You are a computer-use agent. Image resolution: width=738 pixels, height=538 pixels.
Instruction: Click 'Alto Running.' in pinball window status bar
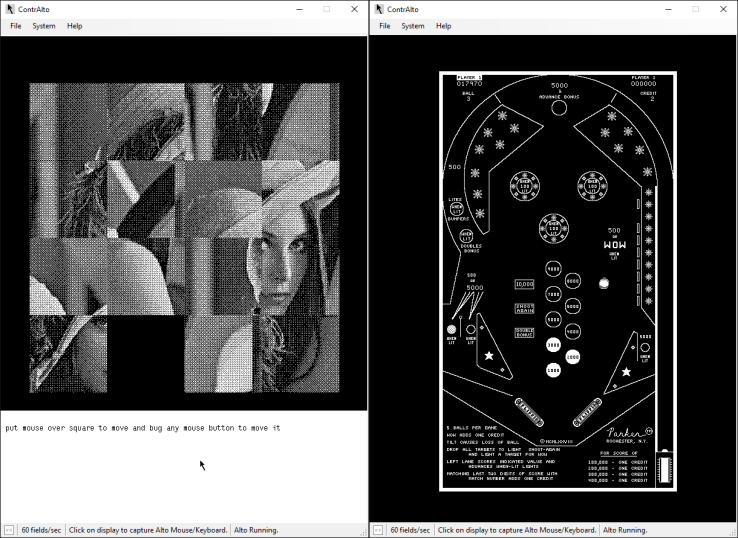point(625,530)
